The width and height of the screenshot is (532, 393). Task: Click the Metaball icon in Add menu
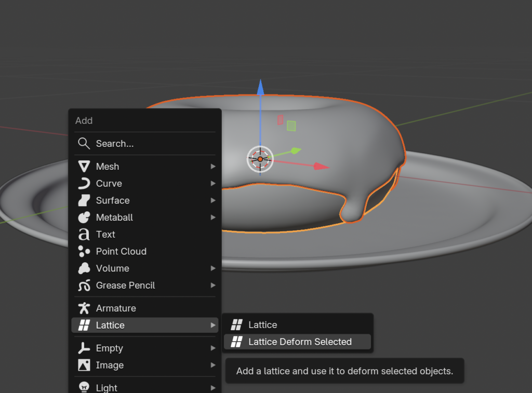click(x=84, y=218)
